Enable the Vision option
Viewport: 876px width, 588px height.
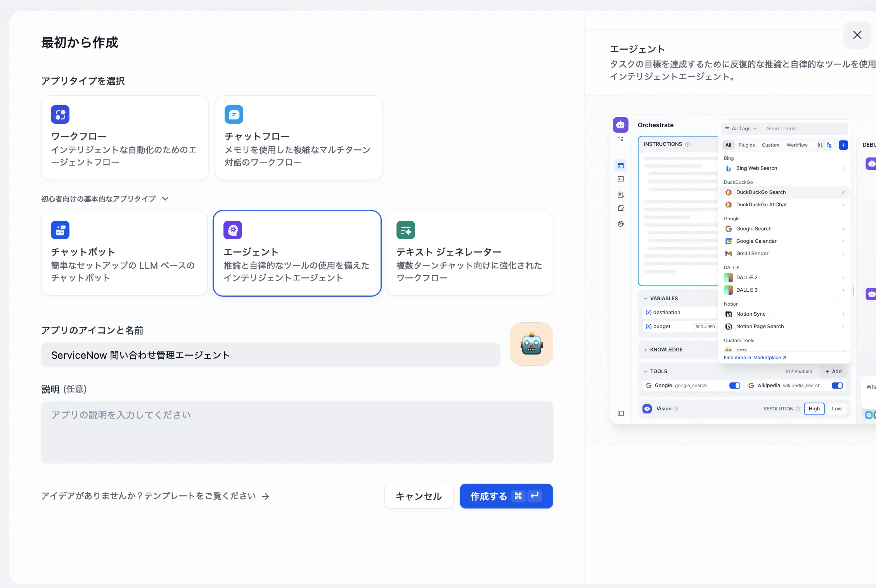pyautogui.click(x=647, y=408)
